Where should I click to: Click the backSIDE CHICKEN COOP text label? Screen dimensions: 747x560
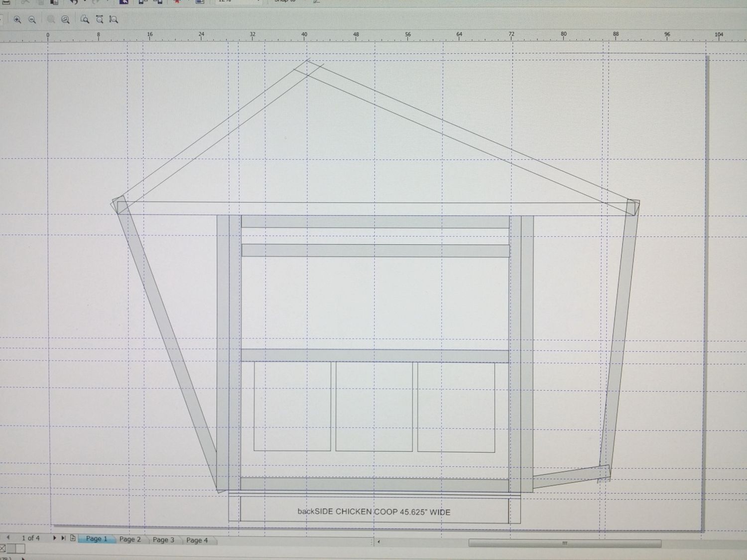click(373, 512)
